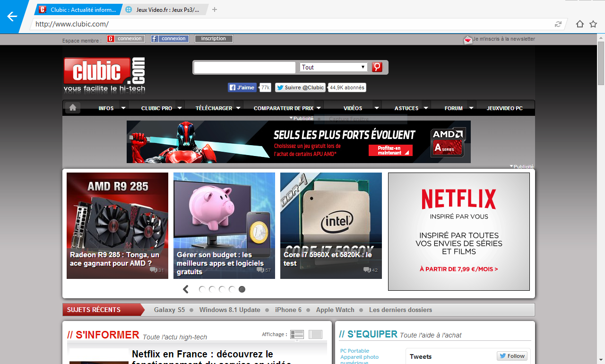This screenshot has height=364, width=605.
Task: Open a new browser tab with plus
Action: [x=215, y=9]
